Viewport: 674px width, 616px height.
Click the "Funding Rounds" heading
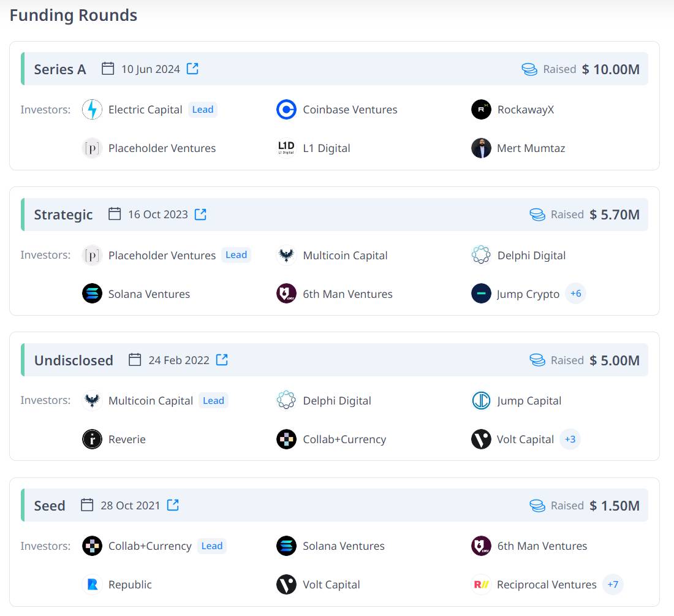pos(74,15)
